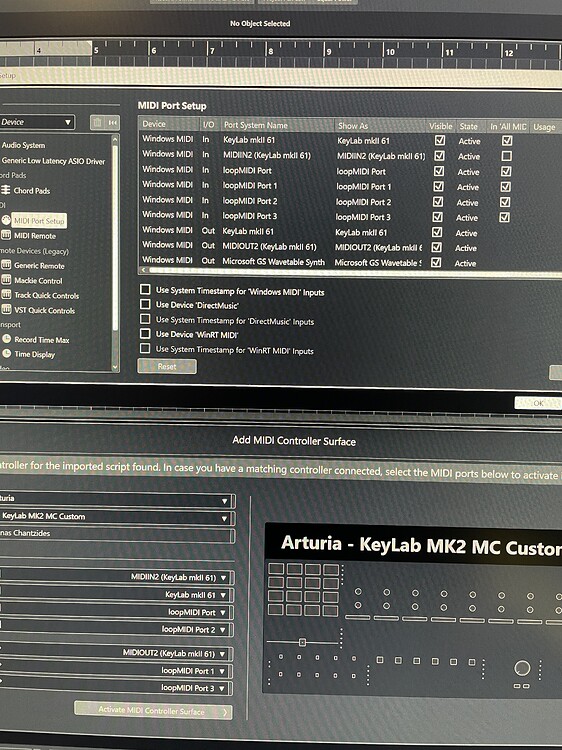Click the Reset button
This screenshot has width=562, height=750.
(166, 366)
